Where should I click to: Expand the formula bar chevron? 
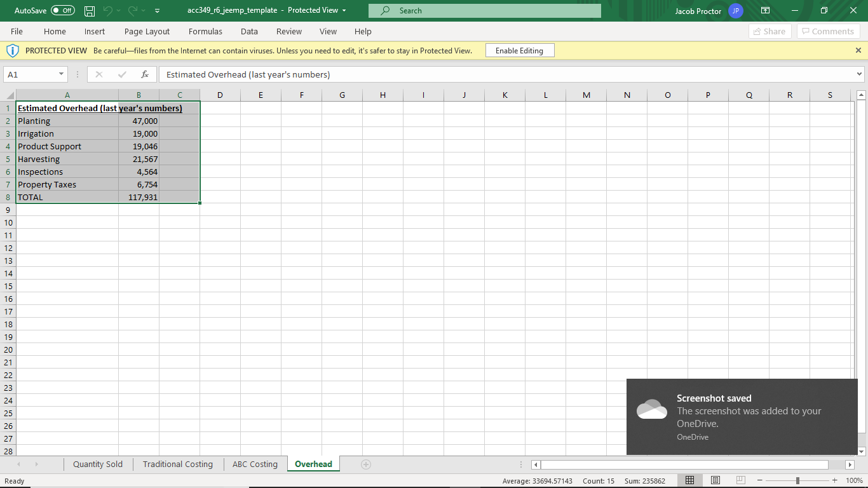pos(860,74)
